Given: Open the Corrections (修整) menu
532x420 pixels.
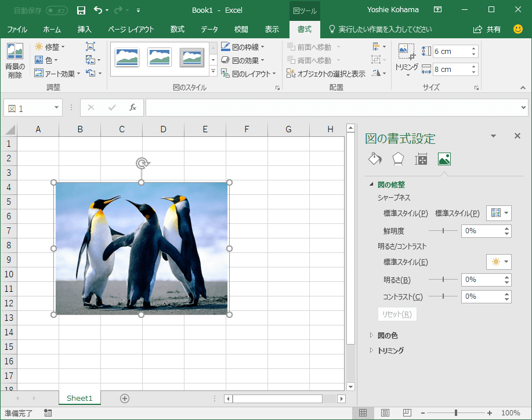Looking at the screenshot, I should click(x=49, y=47).
